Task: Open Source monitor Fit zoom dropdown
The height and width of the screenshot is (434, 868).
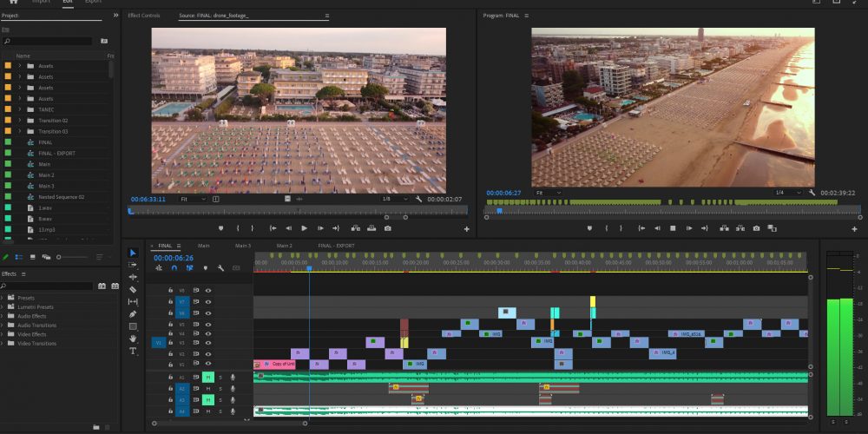Action: point(193,200)
